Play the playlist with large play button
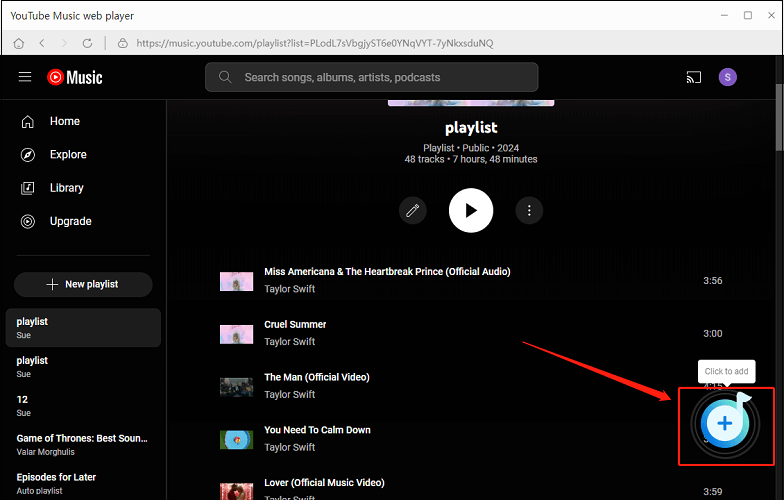This screenshot has height=500, width=784. 470,210
